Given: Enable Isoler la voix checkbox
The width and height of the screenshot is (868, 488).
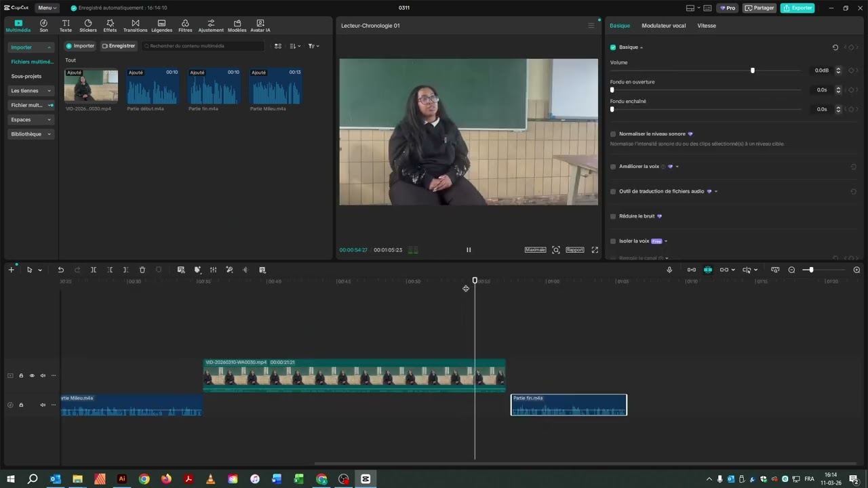Looking at the screenshot, I should pos(613,241).
